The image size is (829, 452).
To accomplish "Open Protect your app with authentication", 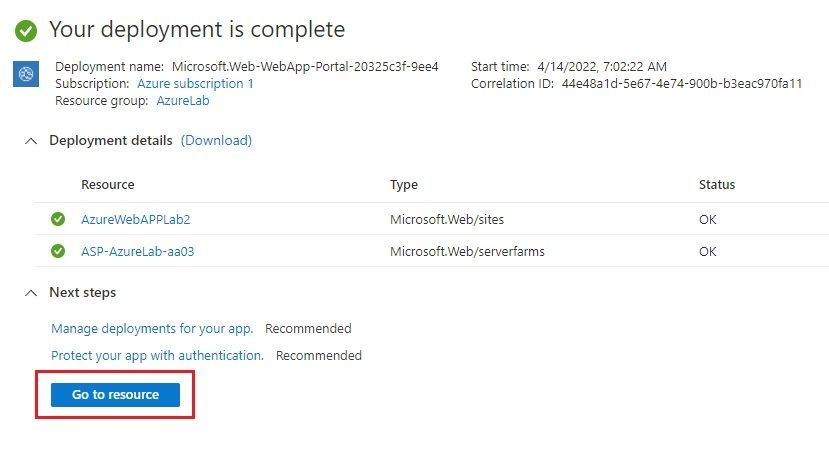I will pos(157,356).
